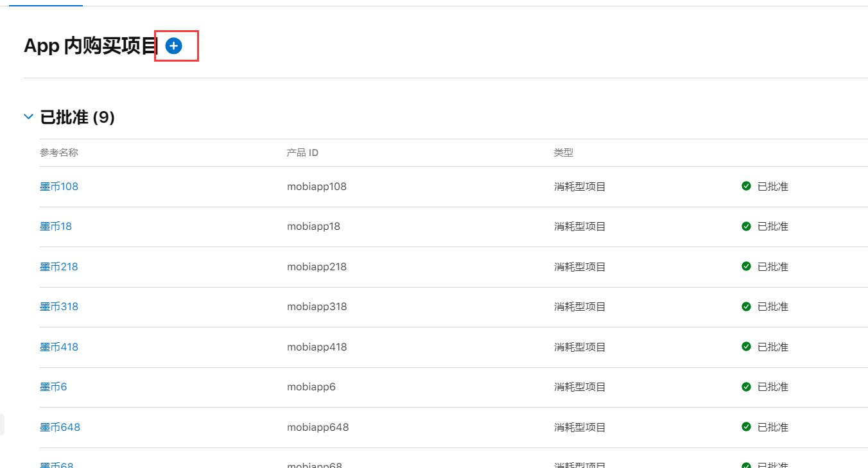
Task: Open the 墨币418 purchase item
Action: pos(59,347)
